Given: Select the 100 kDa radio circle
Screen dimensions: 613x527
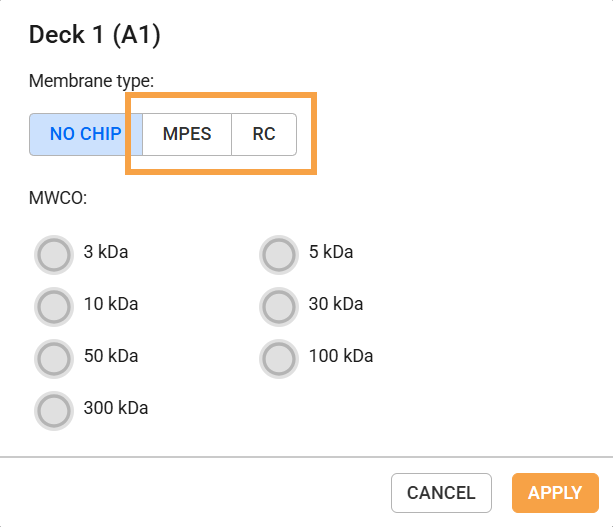Looking at the screenshot, I should pyautogui.click(x=279, y=356).
